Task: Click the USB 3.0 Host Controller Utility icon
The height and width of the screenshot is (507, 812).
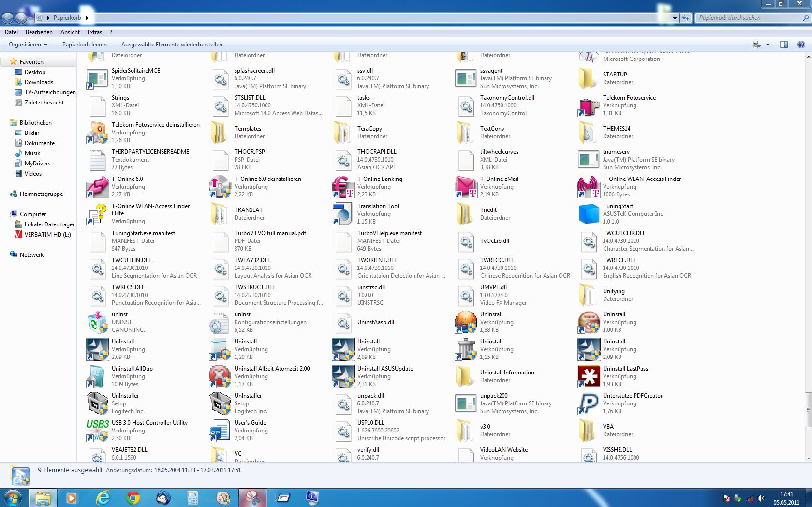Action: pos(98,431)
